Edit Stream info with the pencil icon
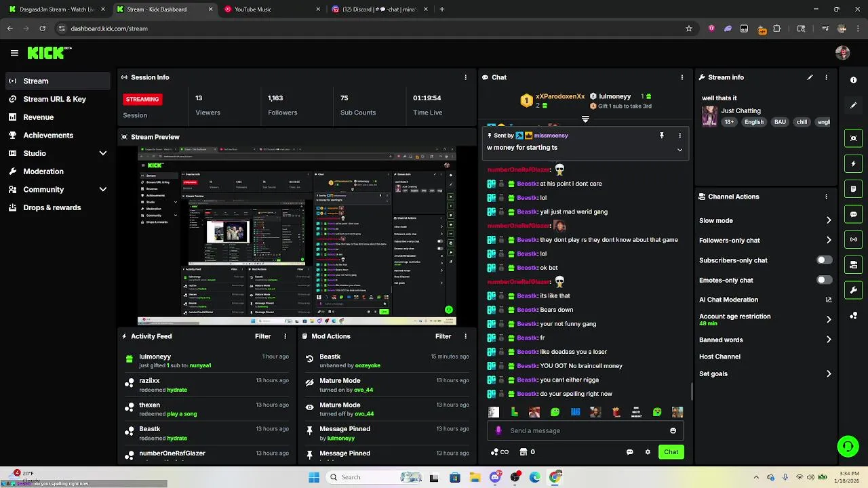 [810, 77]
